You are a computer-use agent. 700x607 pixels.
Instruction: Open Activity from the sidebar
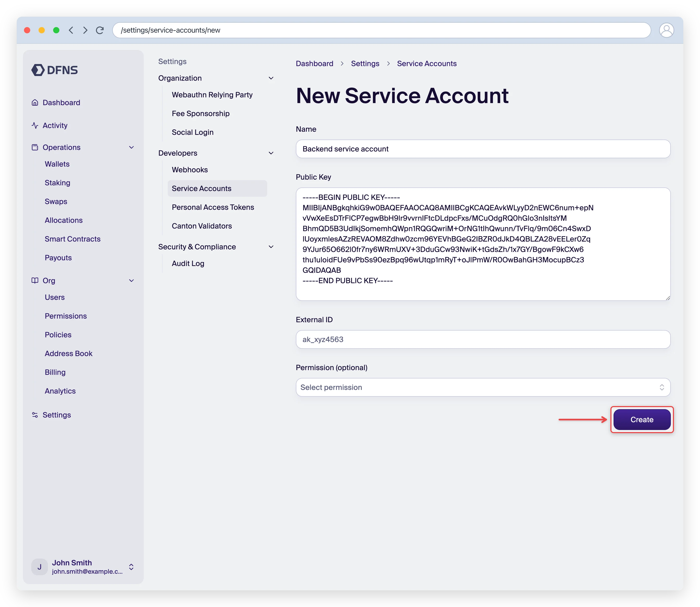click(x=55, y=126)
